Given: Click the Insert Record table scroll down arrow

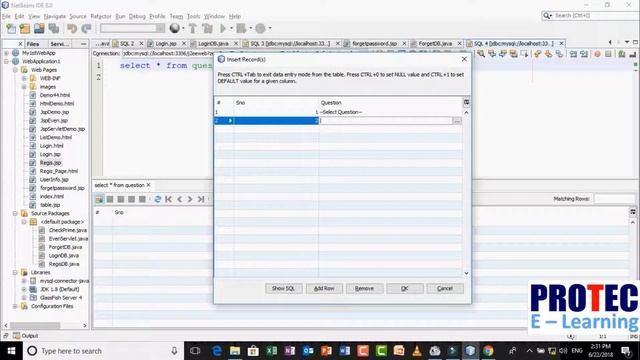Looking at the screenshot, I should [x=466, y=273].
